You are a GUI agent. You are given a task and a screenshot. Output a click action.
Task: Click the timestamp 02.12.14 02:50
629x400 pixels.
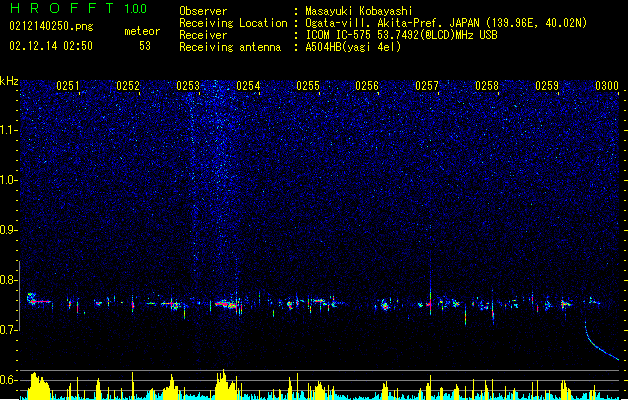point(51,46)
